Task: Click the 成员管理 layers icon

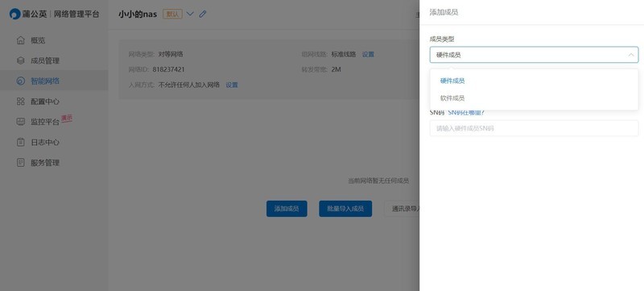Action: click(21, 60)
